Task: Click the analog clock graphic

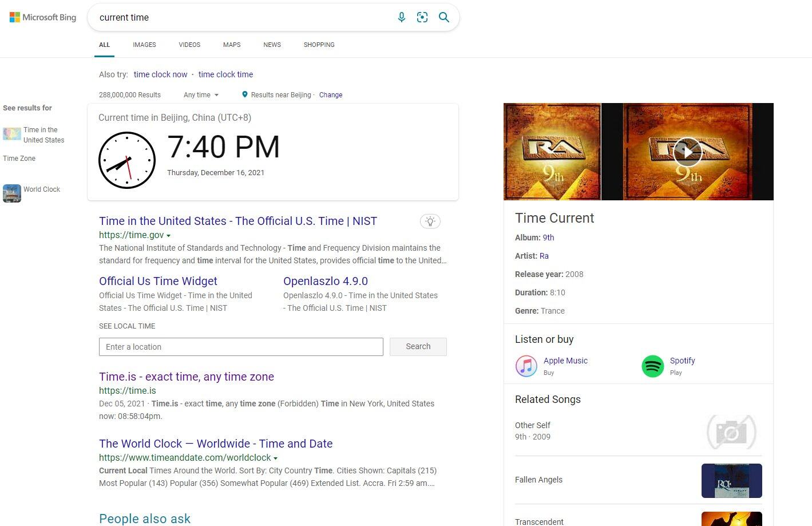Action: (127, 160)
